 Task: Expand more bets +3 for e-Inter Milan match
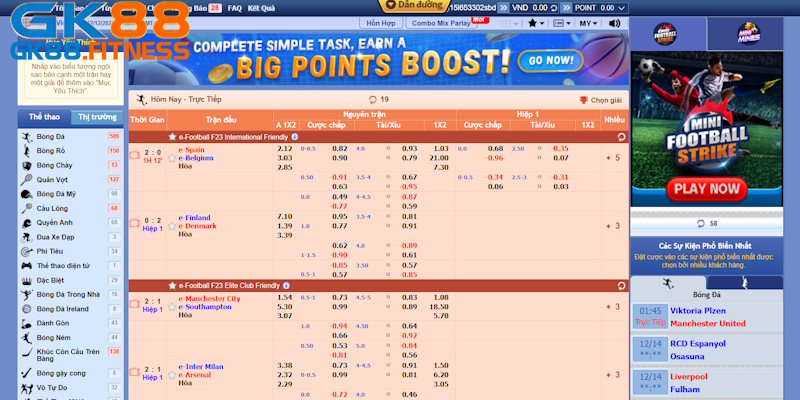613,375
